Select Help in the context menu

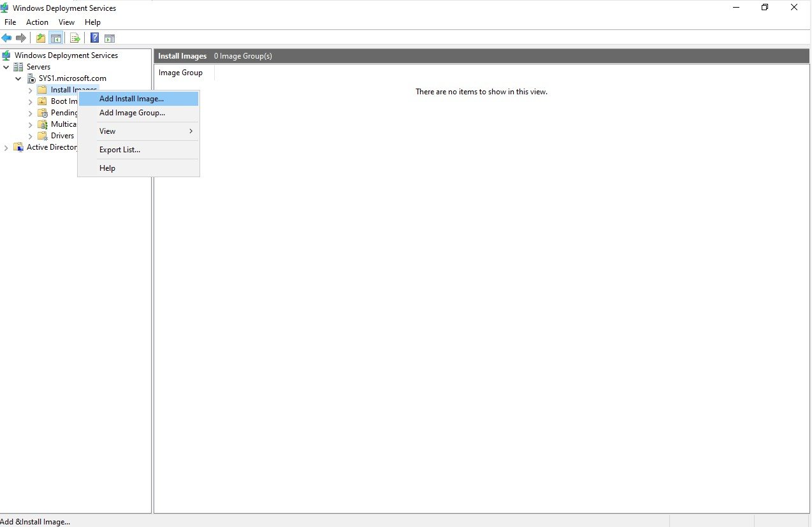(x=138, y=168)
